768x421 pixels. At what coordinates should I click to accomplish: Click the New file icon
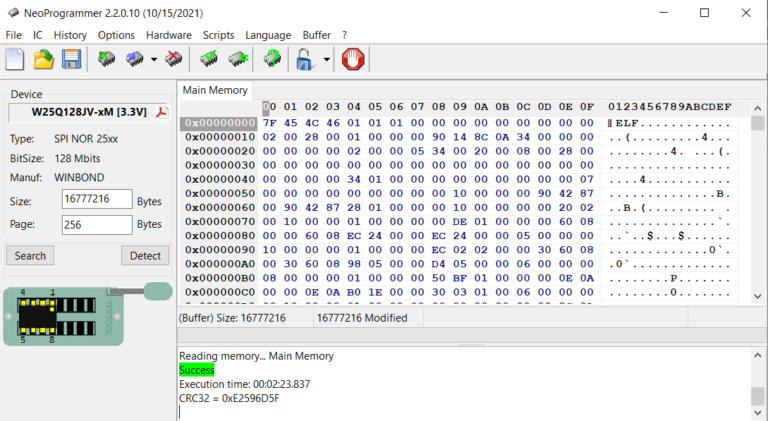pyautogui.click(x=16, y=60)
